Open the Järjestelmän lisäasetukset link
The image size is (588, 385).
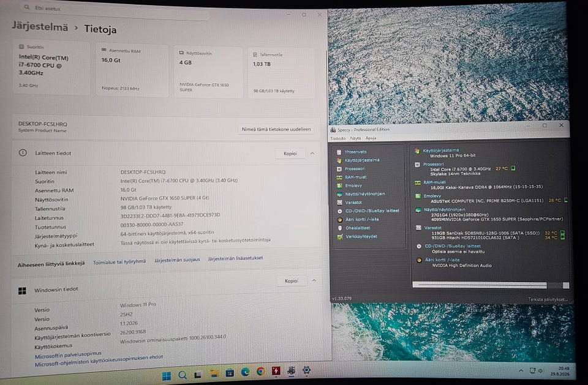[x=235, y=258]
